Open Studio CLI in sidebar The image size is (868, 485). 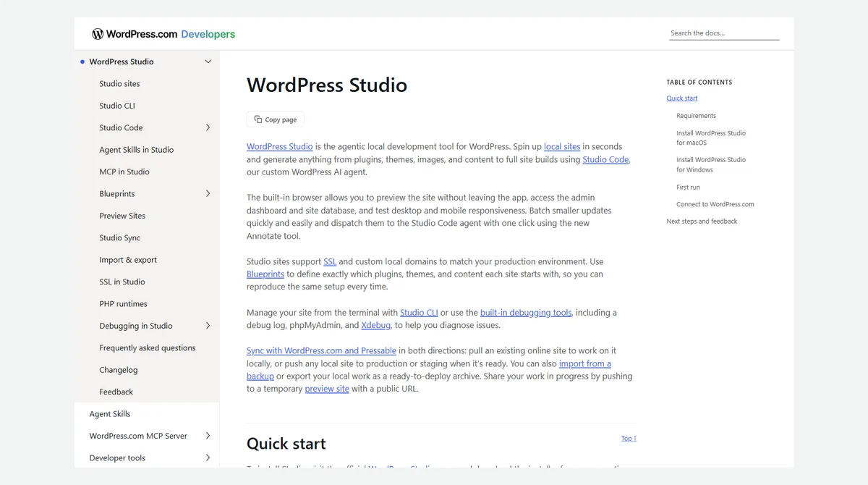[117, 106]
